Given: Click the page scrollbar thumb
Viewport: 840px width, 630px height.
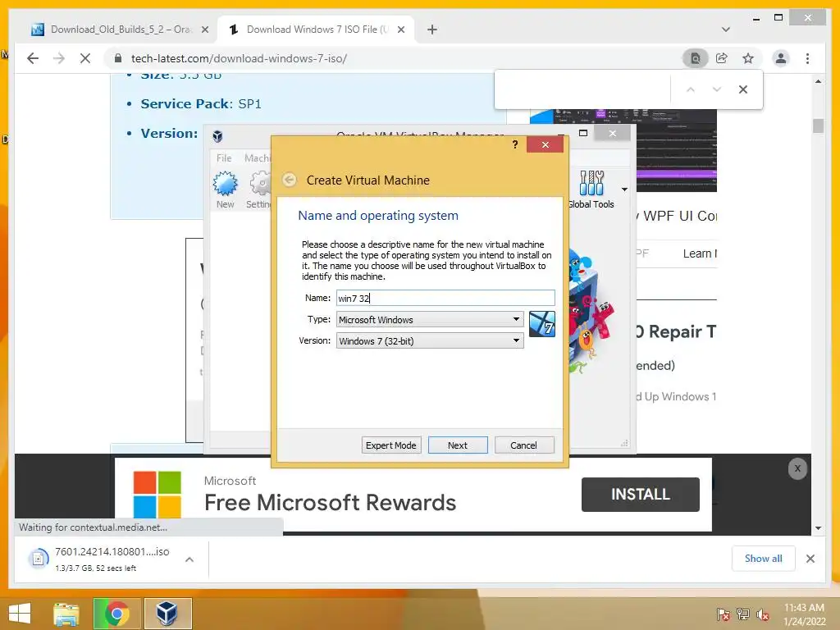Looking at the screenshot, I should pyautogui.click(x=818, y=126).
